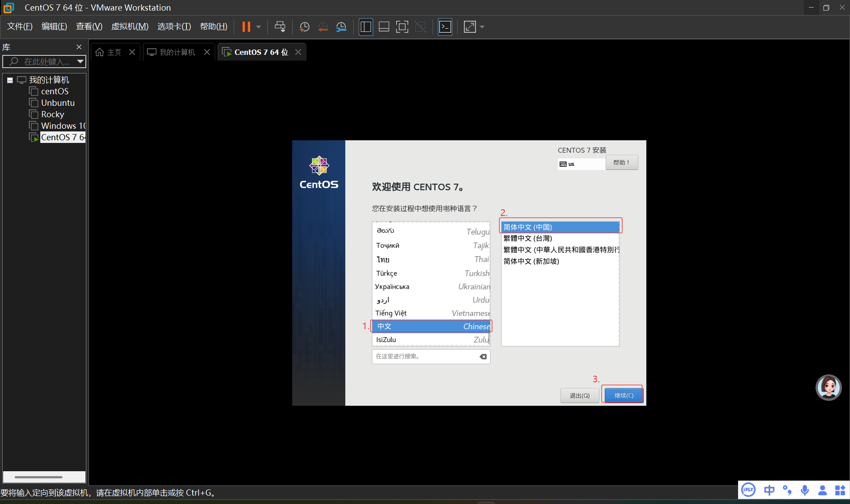The image size is (850, 504).
Task: Choose 繁體中文 (台灣) locale
Action: click(560, 238)
